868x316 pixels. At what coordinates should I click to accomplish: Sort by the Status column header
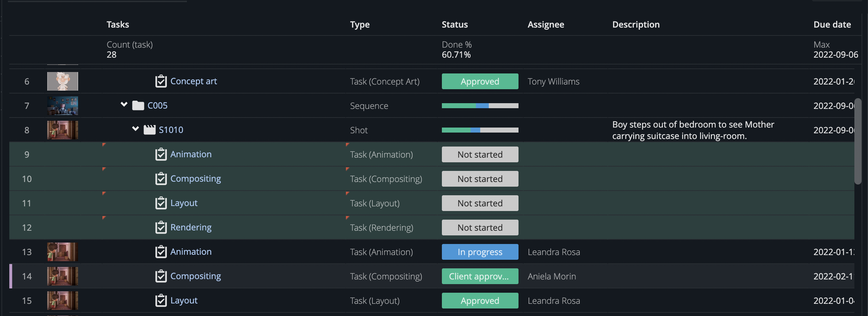[455, 25]
